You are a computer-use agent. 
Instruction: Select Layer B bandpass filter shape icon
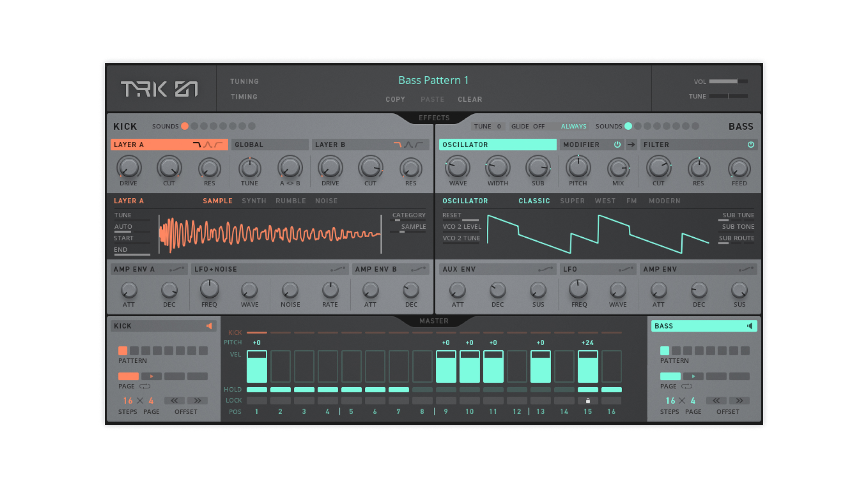click(x=408, y=145)
